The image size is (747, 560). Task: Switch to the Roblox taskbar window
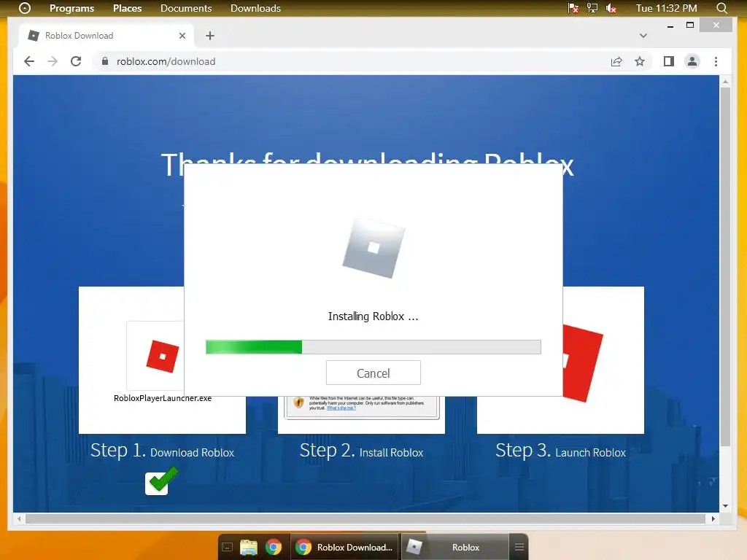coord(455,547)
